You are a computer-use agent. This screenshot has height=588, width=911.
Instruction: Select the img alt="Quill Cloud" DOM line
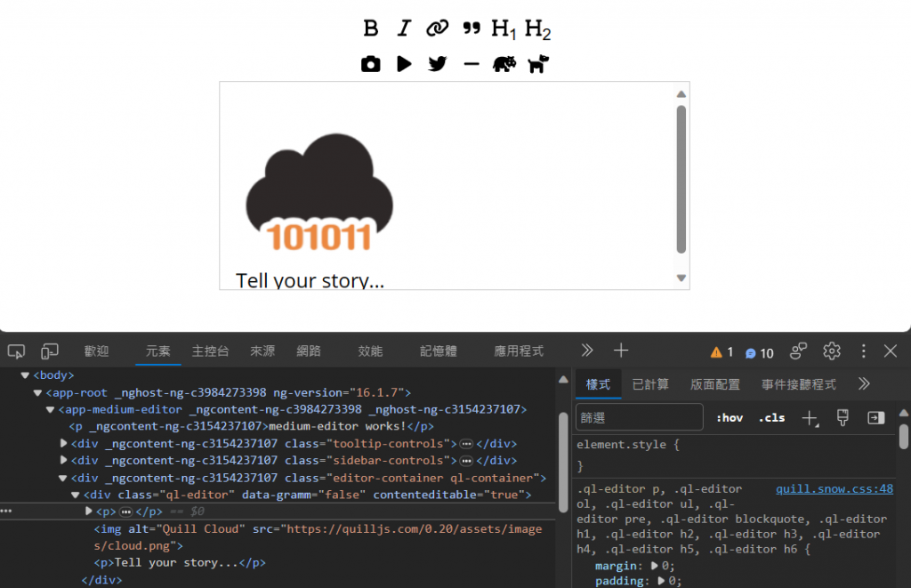318,537
